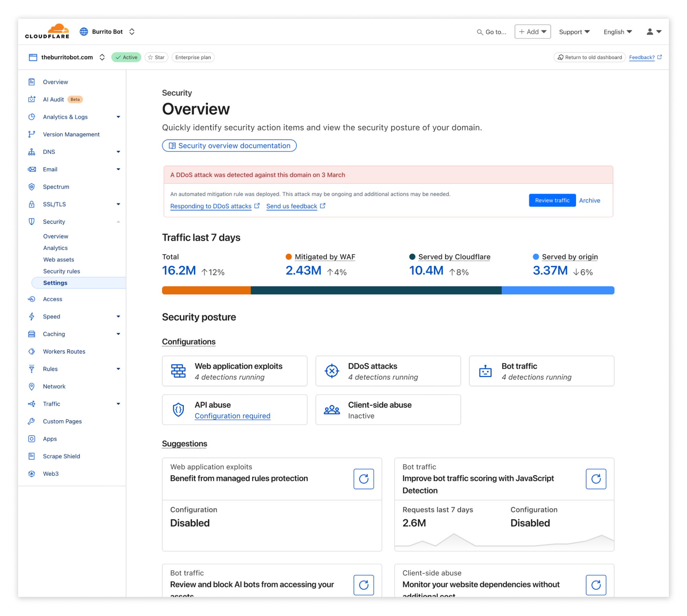Click orange Mitigated by WAF bar segment
687x616 pixels.
coord(207,291)
